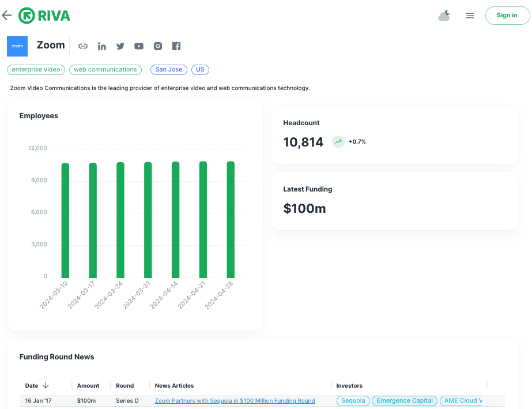
Task: Click the 2024-04-14 employee bar
Action: (x=175, y=219)
